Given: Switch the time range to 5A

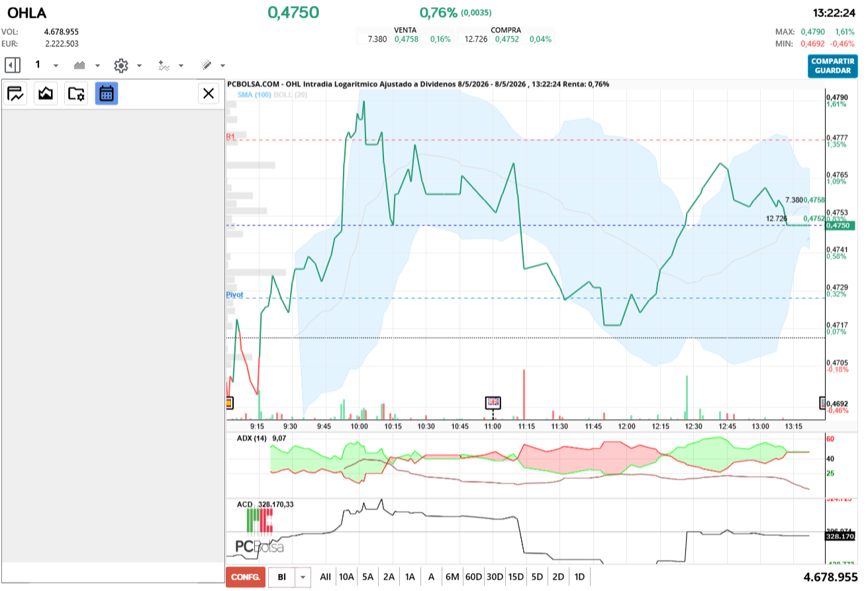Looking at the screenshot, I should tap(367, 577).
